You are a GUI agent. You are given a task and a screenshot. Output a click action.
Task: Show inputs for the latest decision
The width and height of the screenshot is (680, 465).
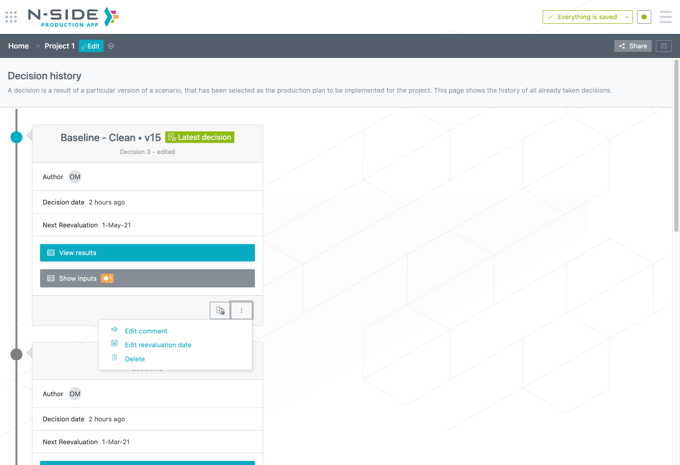pos(147,278)
